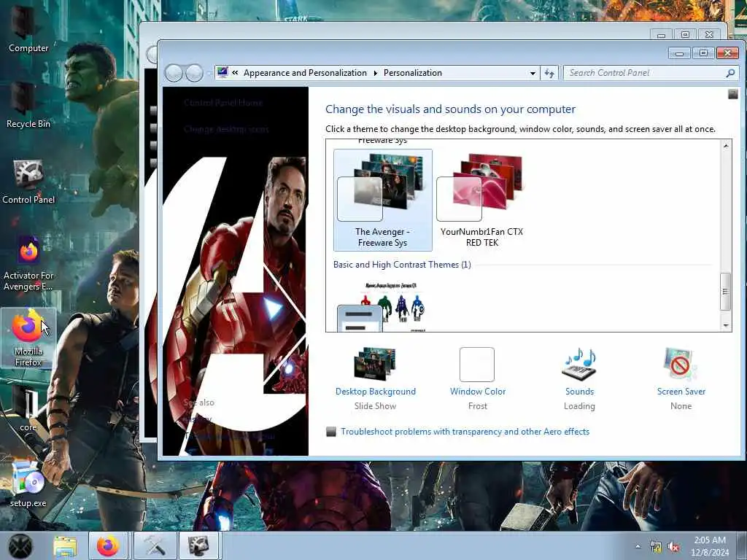Image resolution: width=747 pixels, height=560 pixels.
Task: Click the Personalization breadcrumb
Action: [x=413, y=73]
